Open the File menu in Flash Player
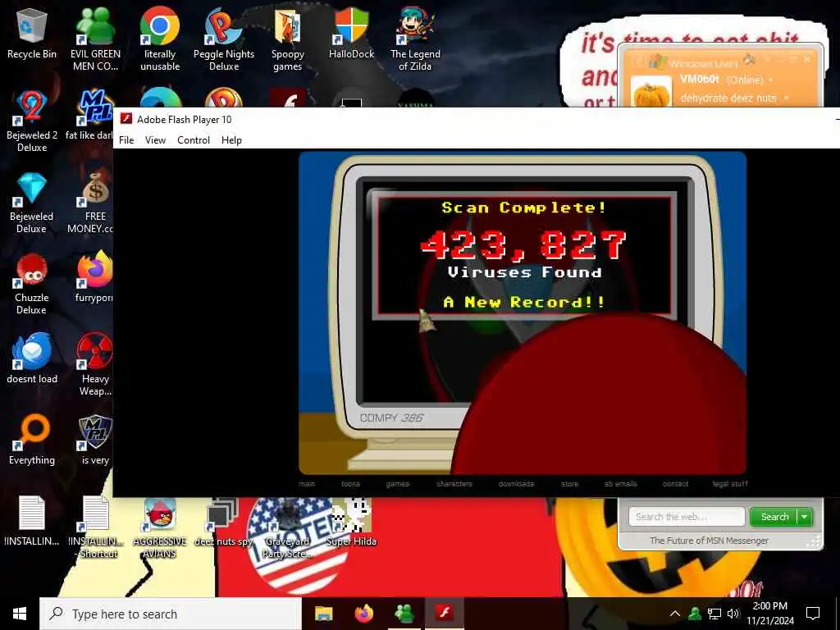Screen dimensions: 840x630 click(x=126, y=139)
